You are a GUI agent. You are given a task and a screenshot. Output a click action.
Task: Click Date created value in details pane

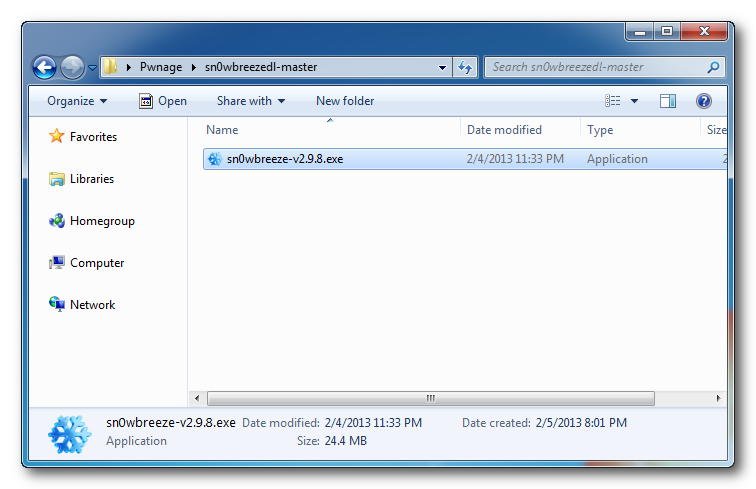(x=581, y=423)
